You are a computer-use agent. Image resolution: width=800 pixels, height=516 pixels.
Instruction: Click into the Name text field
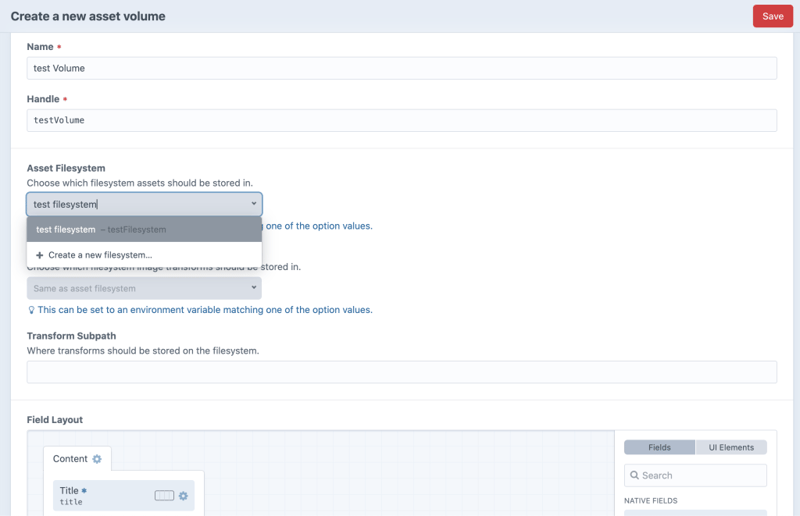pyautogui.click(x=401, y=68)
